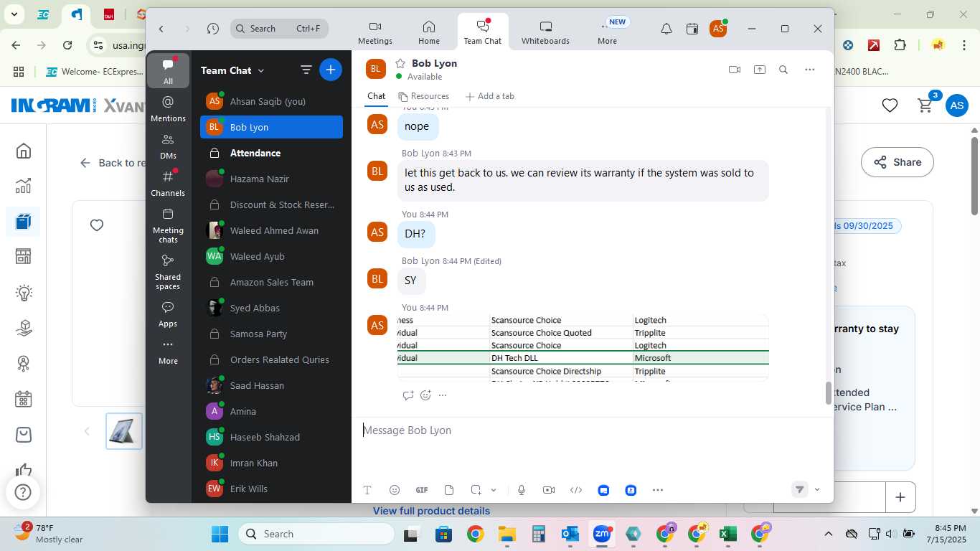Open Zoom notifications bell
This screenshot has height=551, width=980.
click(x=666, y=29)
